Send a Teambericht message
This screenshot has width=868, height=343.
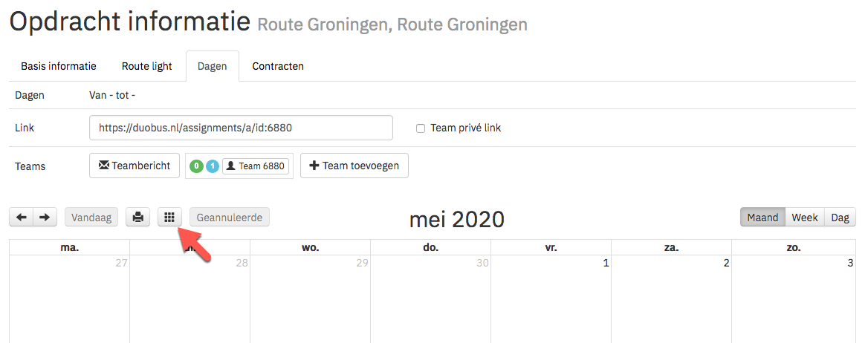click(135, 166)
